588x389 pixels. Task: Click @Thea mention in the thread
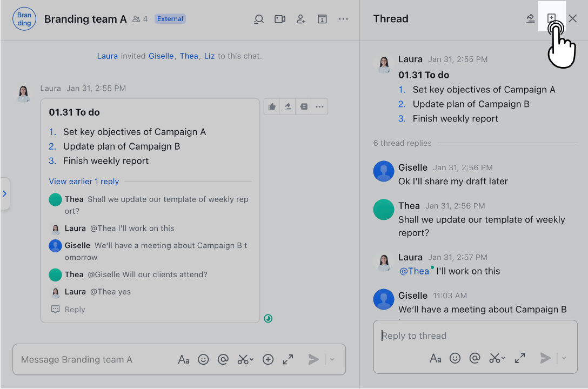pyautogui.click(x=413, y=271)
